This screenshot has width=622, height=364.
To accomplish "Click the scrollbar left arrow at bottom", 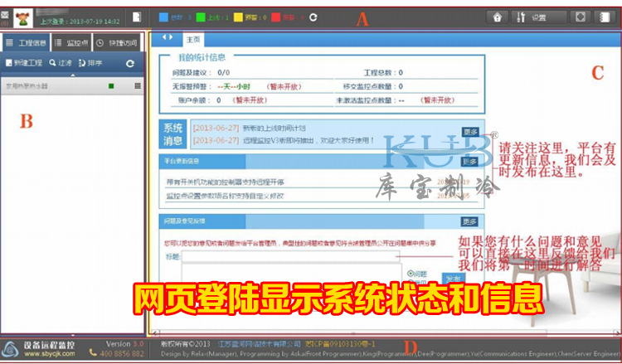I will point(154,333).
